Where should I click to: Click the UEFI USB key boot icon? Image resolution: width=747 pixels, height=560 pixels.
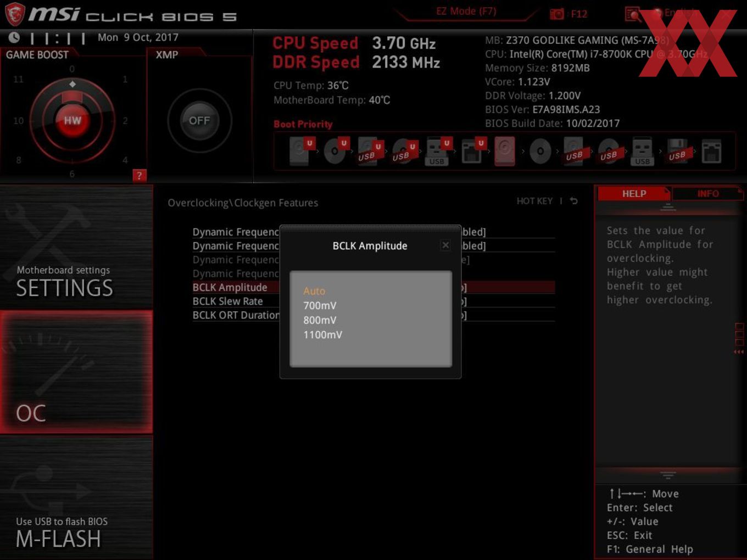438,150
